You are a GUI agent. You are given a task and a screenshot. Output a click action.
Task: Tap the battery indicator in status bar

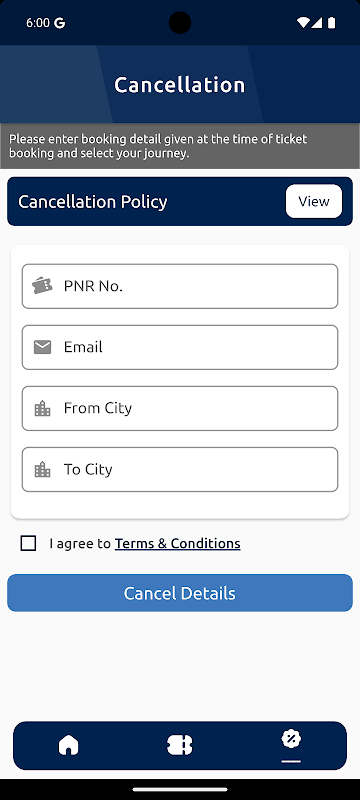[x=331, y=23]
